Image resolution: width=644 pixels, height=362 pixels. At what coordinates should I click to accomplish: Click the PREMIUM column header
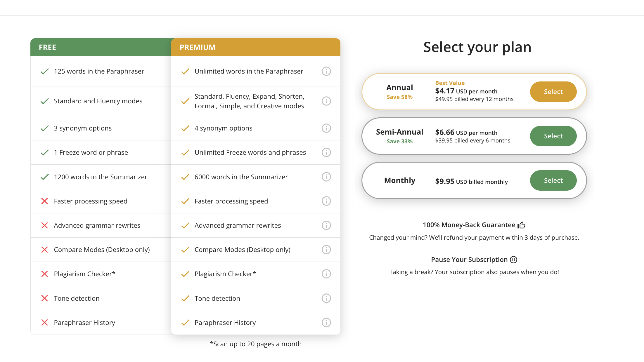198,47
